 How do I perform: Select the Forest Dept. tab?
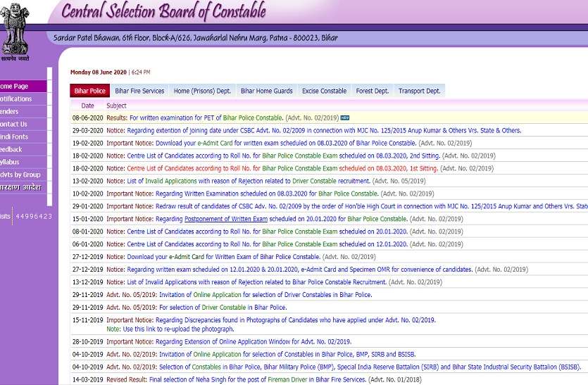click(373, 91)
